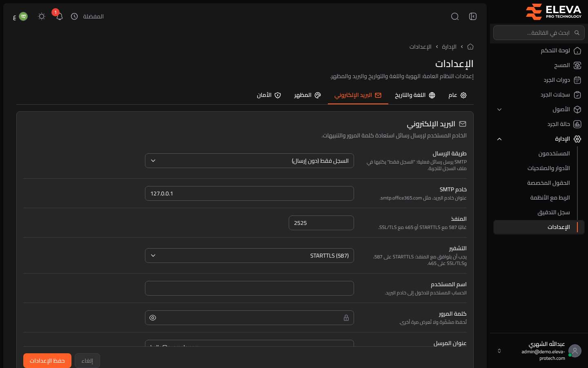Focus the sidebar menu search box
This screenshot has width=588, height=368.
(539, 33)
